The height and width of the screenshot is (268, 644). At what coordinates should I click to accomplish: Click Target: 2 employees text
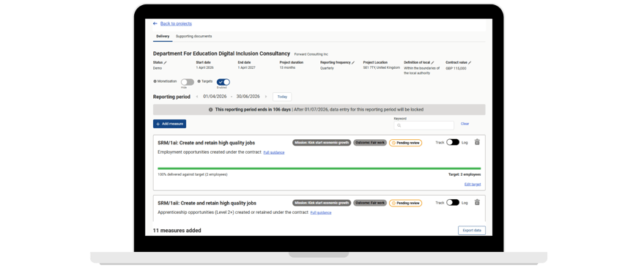pyautogui.click(x=465, y=174)
